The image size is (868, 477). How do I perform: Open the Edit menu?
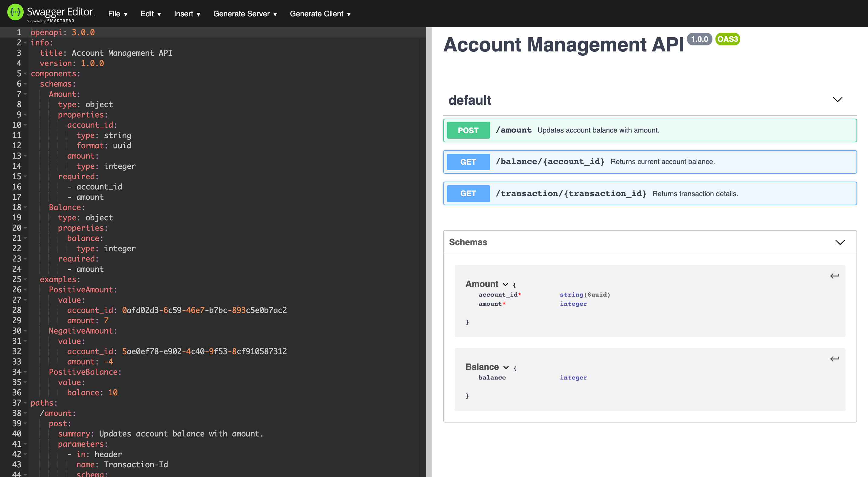tap(150, 14)
